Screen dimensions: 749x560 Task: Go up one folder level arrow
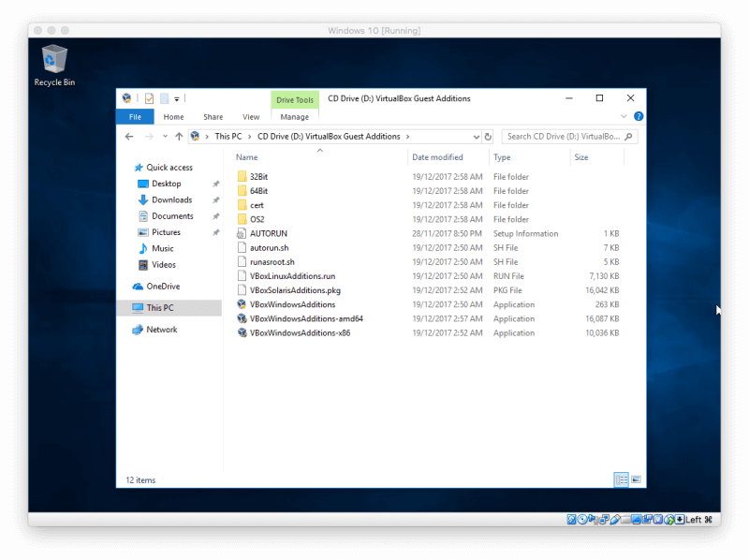click(x=179, y=137)
